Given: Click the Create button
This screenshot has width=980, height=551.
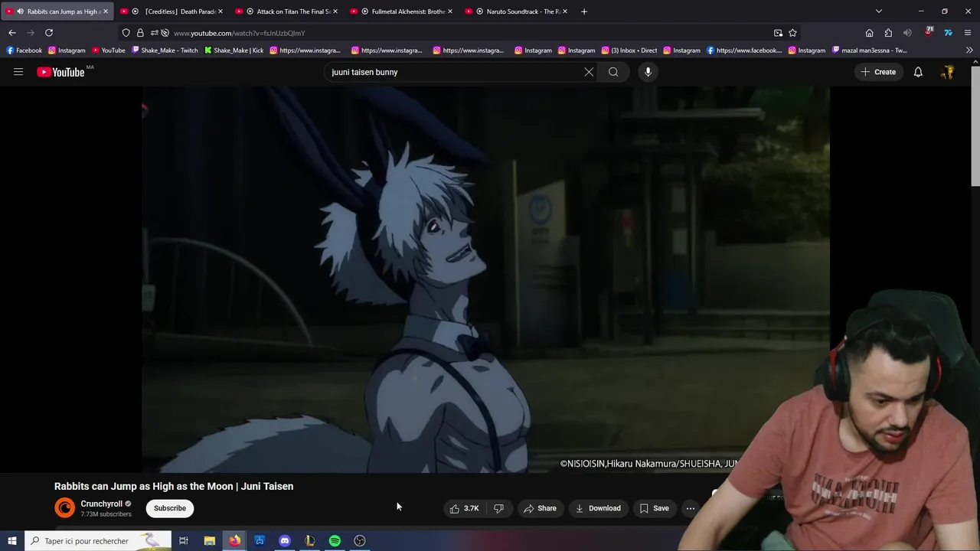Looking at the screenshot, I should point(878,72).
